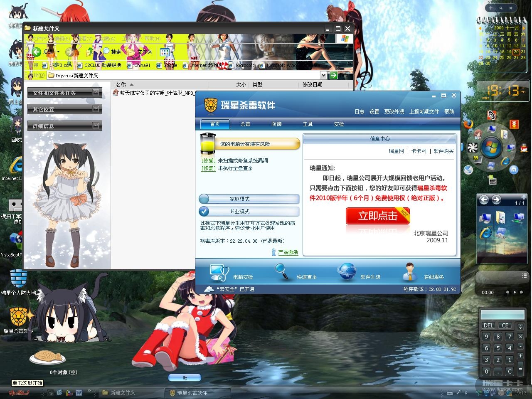This screenshot has height=399, width=532.
Task: Open the folder icon in the launcher widget
Action: point(501,217)
